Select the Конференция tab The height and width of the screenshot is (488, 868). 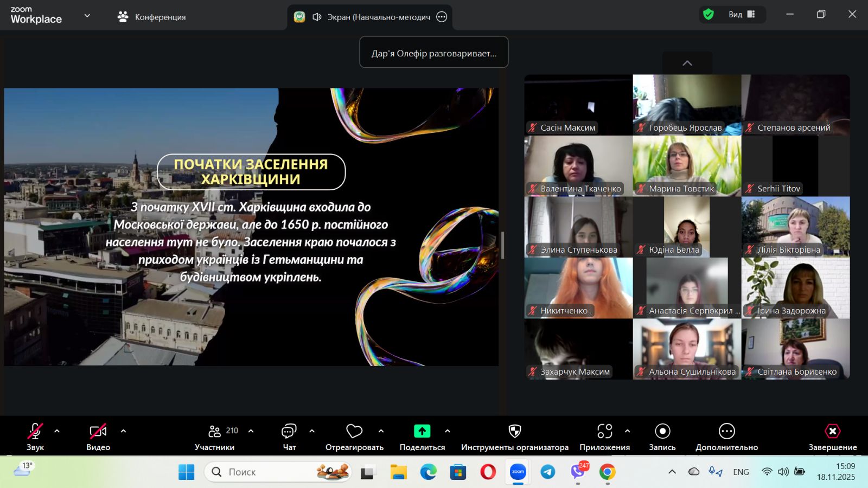click(x=152, y=17)
